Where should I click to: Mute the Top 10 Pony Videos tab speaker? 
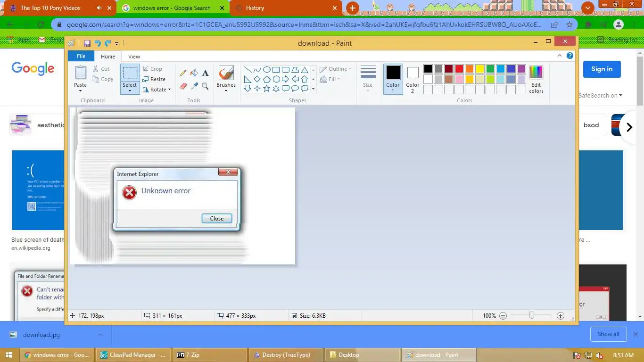(x=99, y=8)
